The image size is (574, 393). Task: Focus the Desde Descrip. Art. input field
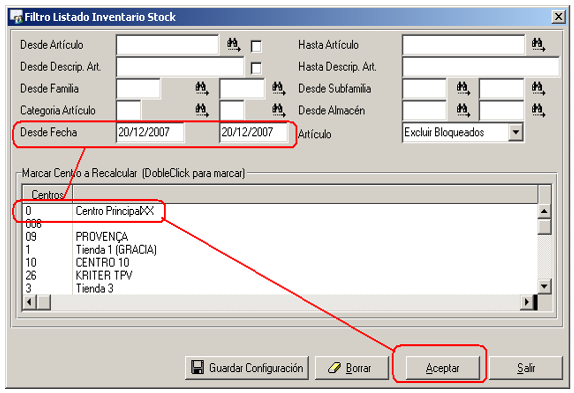click(180, 67)
